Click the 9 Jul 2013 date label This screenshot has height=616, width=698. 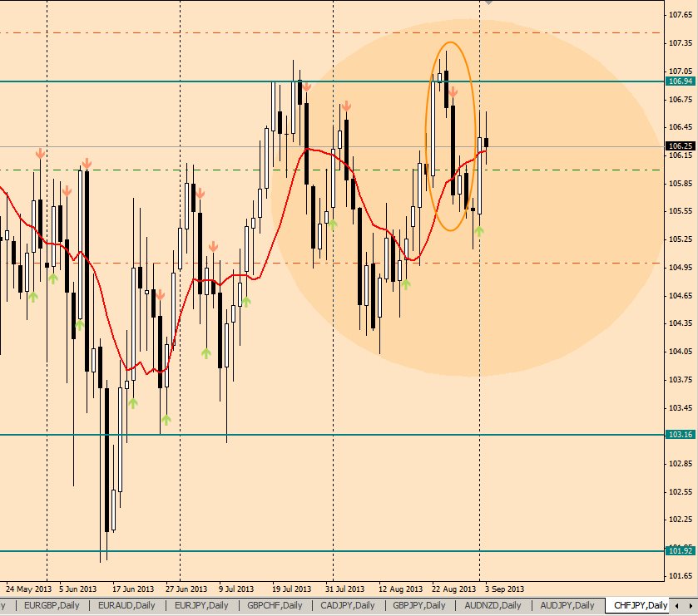(236, 589)
